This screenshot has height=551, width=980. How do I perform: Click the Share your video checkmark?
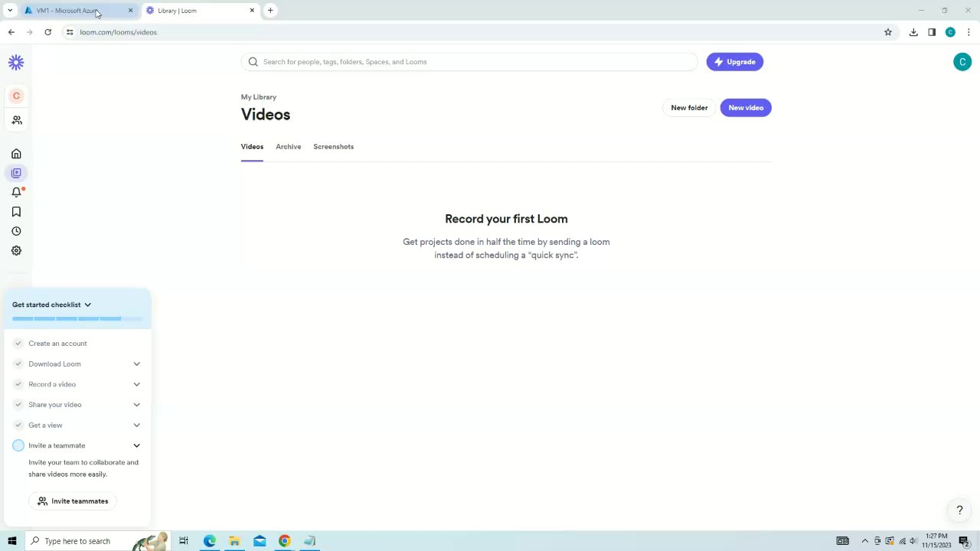(x=18, y=405)
